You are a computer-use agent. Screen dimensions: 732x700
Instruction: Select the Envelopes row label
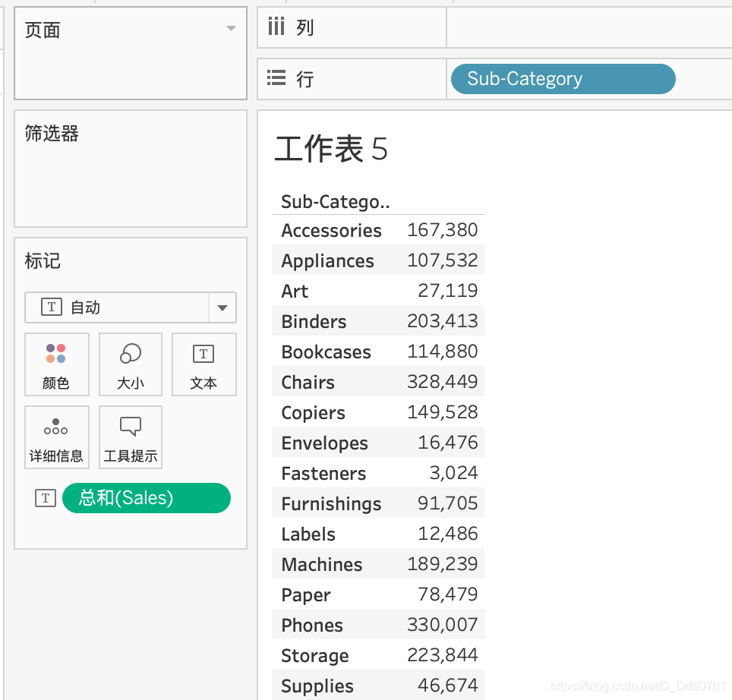tap(324, 443)
